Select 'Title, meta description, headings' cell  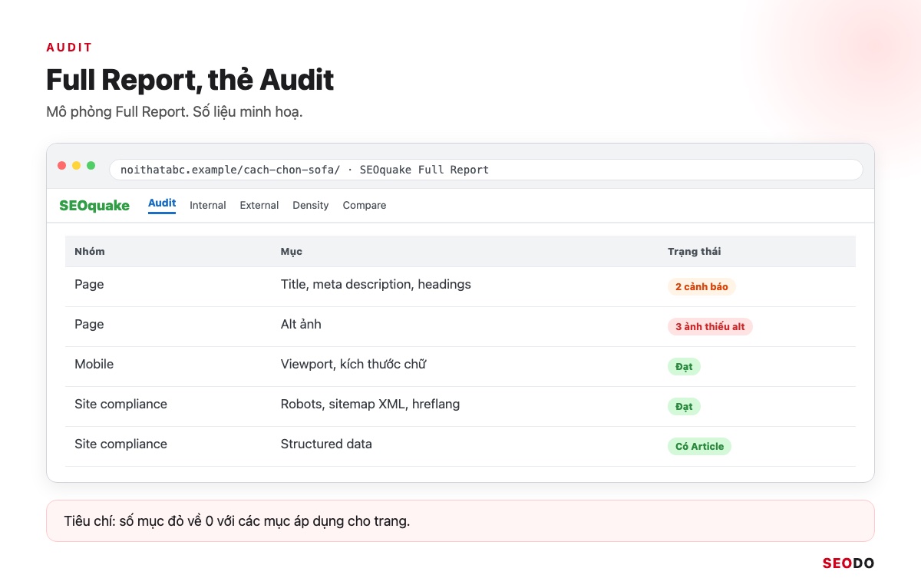376,284
